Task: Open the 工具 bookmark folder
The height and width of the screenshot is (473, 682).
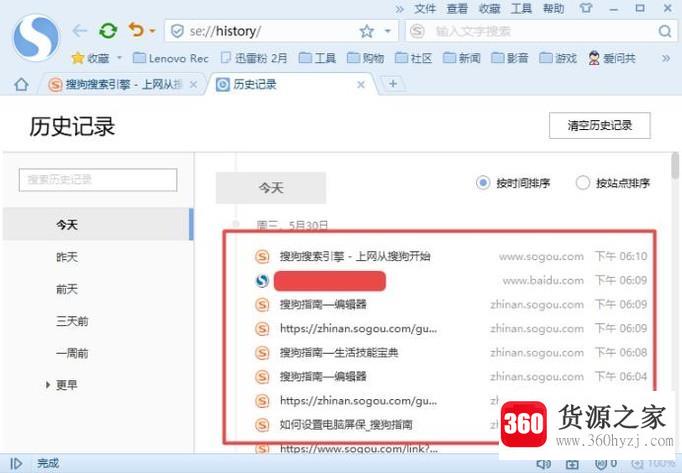Action: [x=318, y=58]
